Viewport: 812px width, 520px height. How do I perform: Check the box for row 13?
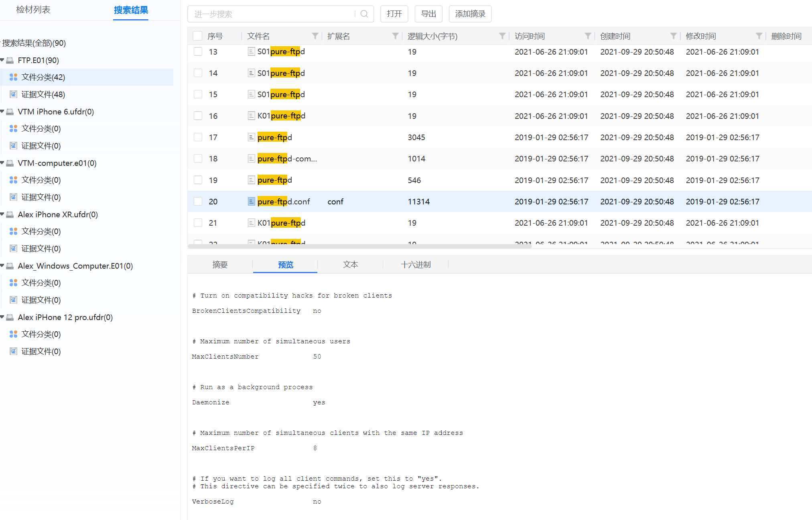198,51
